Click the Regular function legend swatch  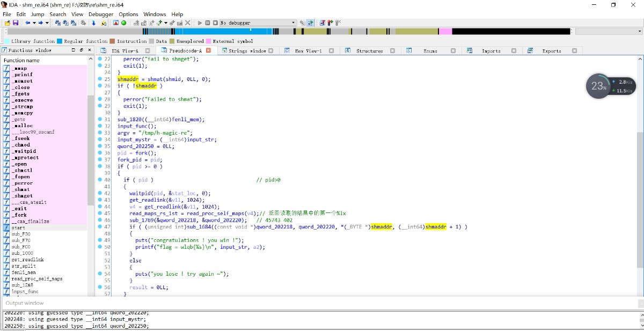coord(60,41)
